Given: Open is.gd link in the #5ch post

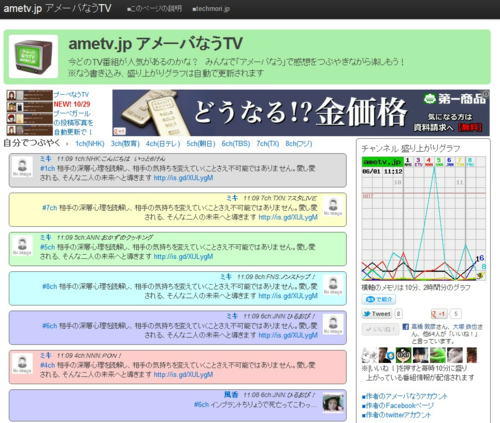Looking at the screenshot, I should pyautogui.click(x=183, y=257).
